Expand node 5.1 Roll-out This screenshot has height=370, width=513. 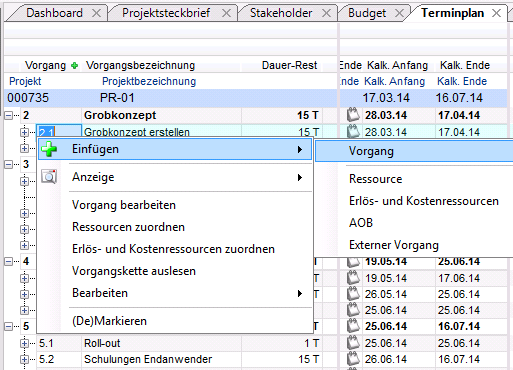pos(24,343)
